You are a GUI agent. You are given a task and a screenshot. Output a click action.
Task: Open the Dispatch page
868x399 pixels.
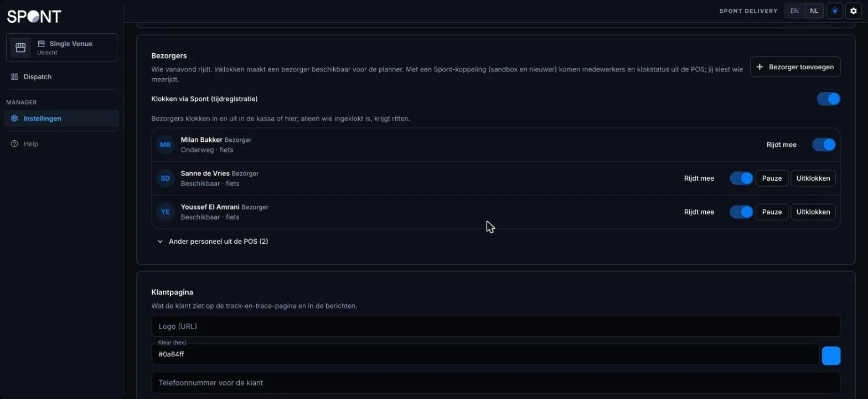click(61, 76)
